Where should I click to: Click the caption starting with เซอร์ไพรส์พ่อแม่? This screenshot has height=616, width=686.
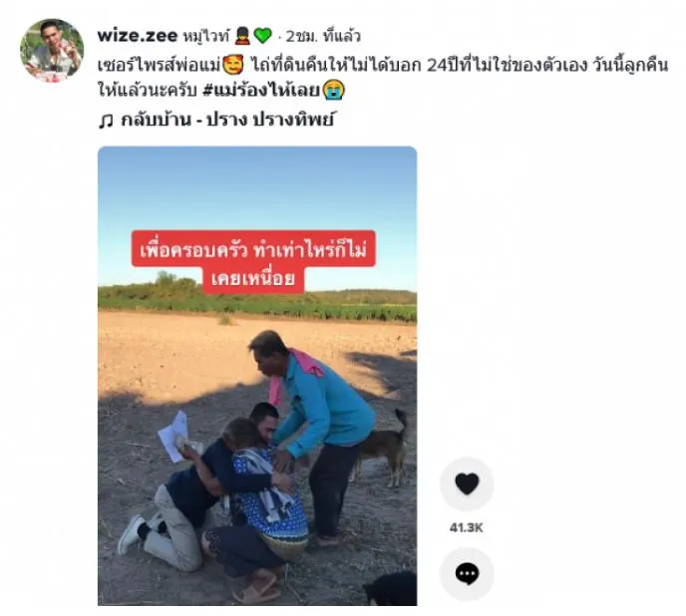(382, 78)
